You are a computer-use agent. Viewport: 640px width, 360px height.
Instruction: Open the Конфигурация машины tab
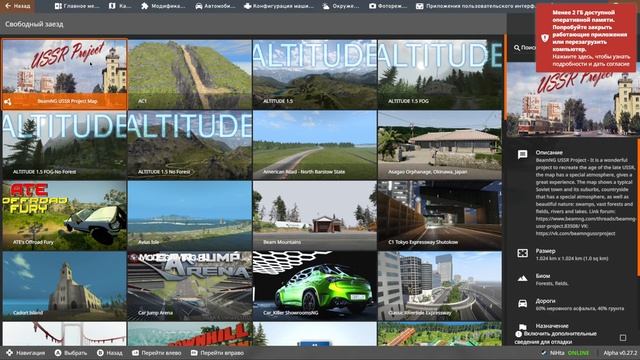[x=278, y=6]
